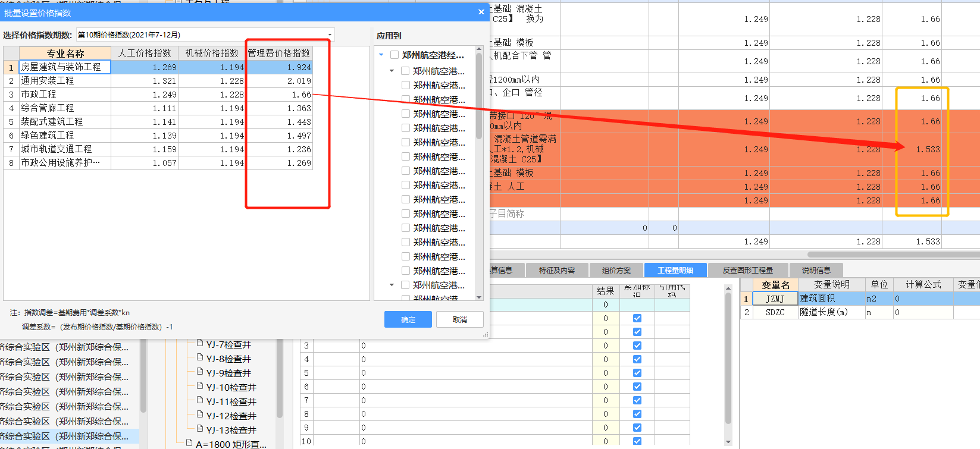Image resolution: width=980 pixels, height=449 pixels.
Task: Toggle checkbox in quantity detail row 8
Action: pyautogui.click(x=637, y=414)
